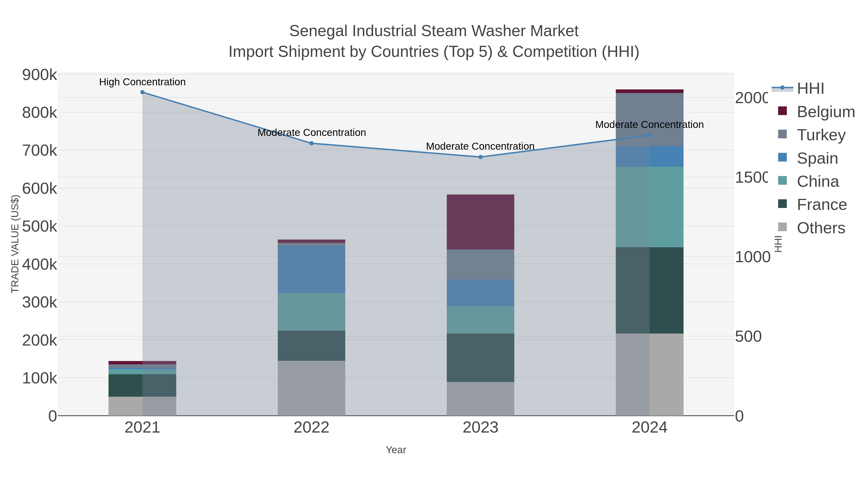This screenshot has height=488, width=868.
Task: Select the 2024 HHI data point
Action: point(650,135)
